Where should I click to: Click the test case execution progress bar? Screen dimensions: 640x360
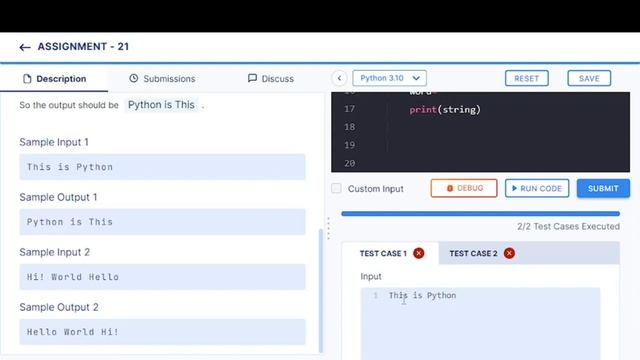[x=480, y=213]
